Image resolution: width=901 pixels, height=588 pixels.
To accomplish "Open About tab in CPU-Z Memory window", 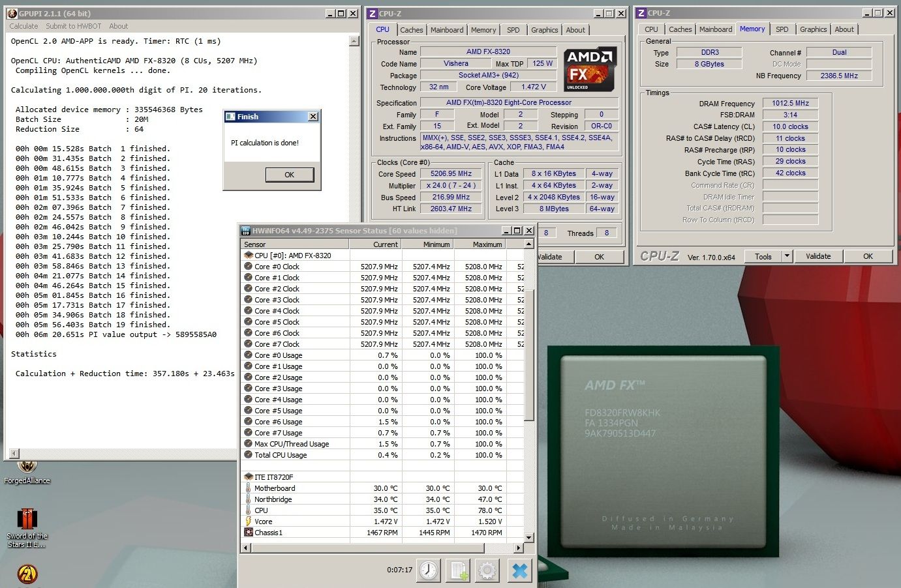I will point(844,29).
